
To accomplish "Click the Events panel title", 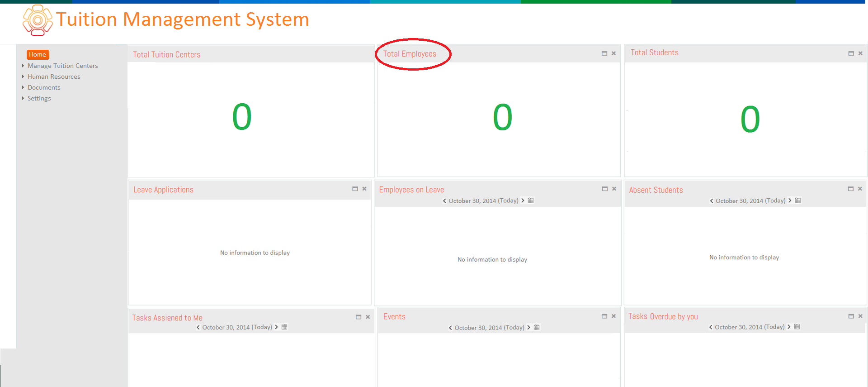I will point(394,317).
